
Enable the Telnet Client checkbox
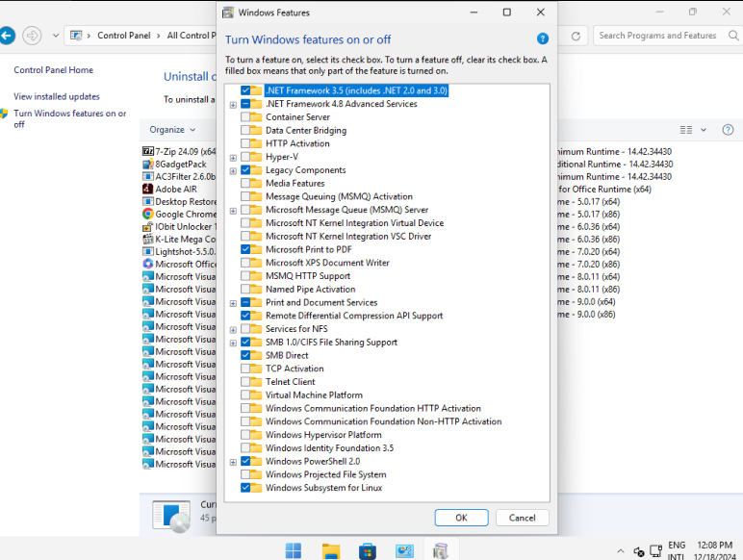pyautogui.click(x=245, y=381)
